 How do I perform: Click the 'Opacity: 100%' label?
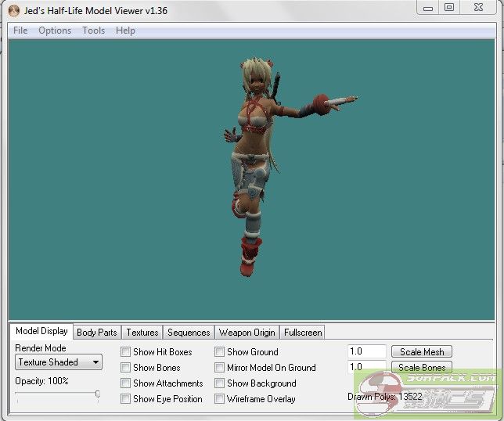pos(41,381)
